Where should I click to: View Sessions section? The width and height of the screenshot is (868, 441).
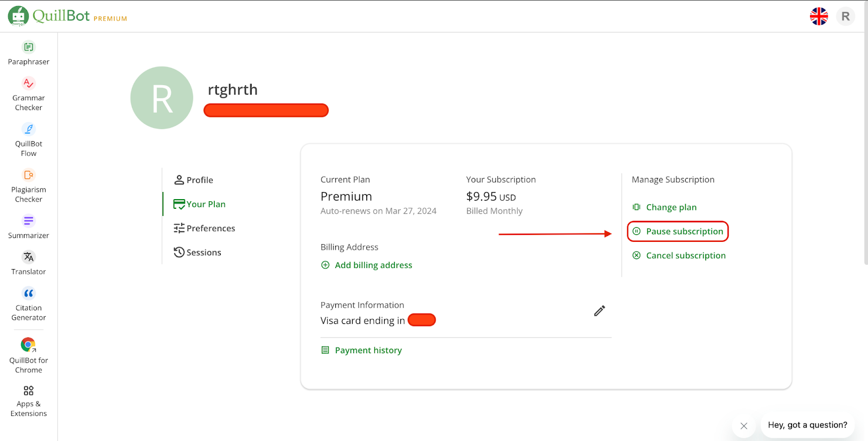tap(197, 252)
